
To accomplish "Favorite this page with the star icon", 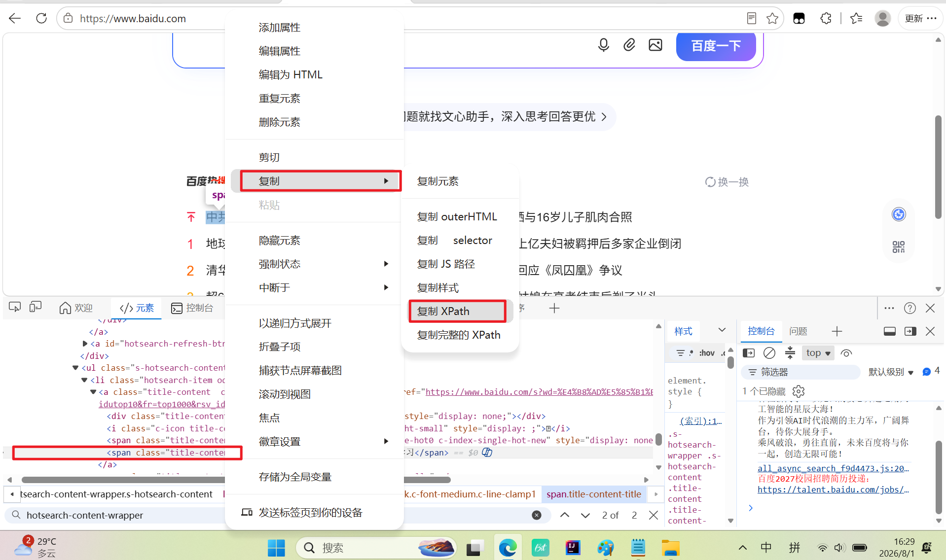I will pos(772,19).
